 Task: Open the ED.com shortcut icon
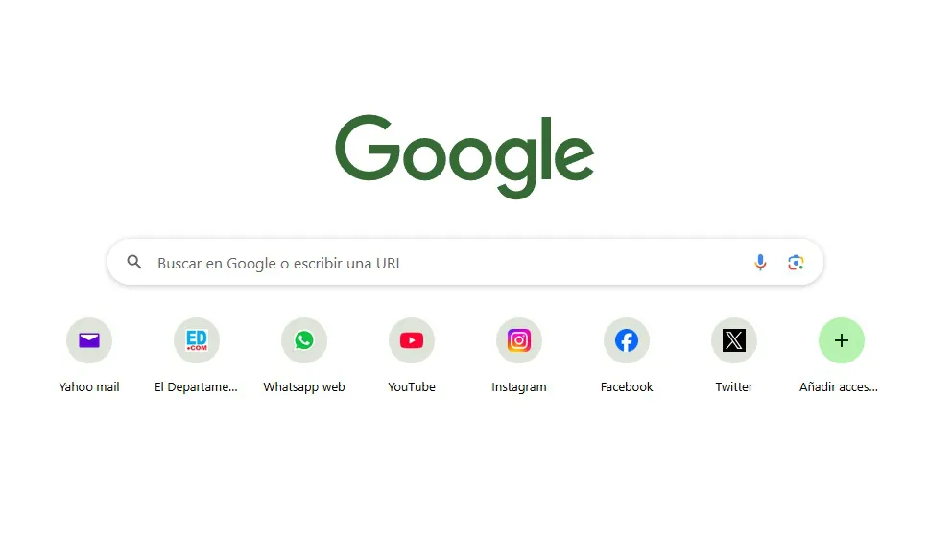point(197,340)
